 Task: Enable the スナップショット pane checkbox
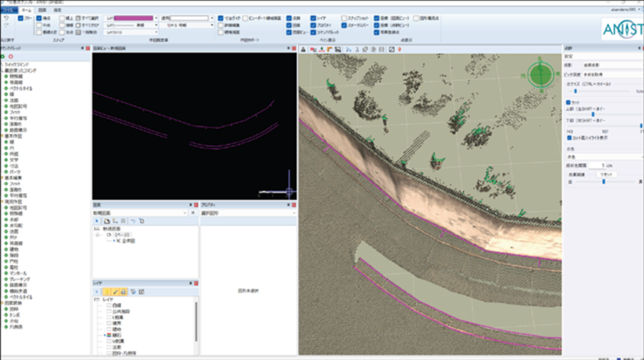click(x=344, y=18)
